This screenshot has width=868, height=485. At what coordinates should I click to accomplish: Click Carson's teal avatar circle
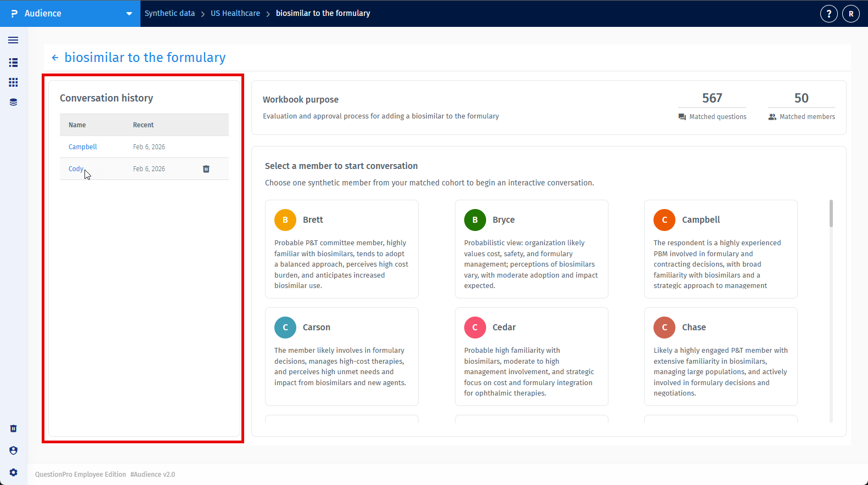(x=285, y=328)
